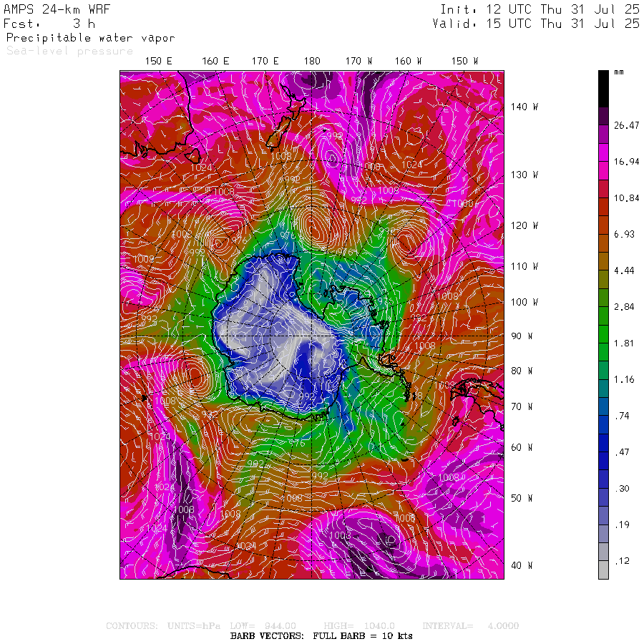
Task: Click the 'Init: 12 UTC Thu 31 Jul 25' line
Action: (540, 9)
